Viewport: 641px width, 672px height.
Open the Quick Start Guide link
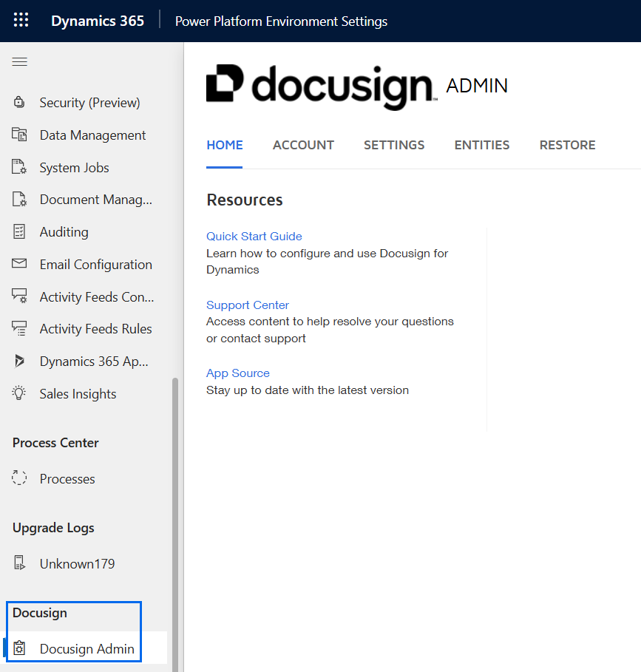tap(254, 236)
